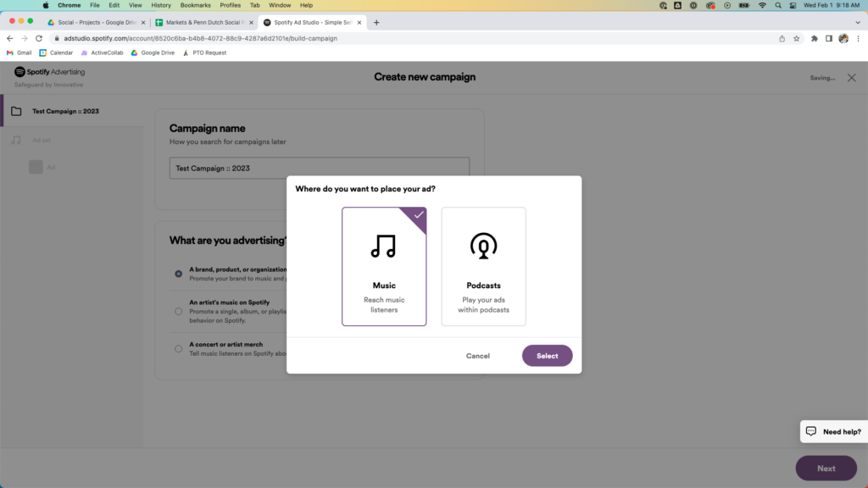Reload the current page

coord(39,38)
